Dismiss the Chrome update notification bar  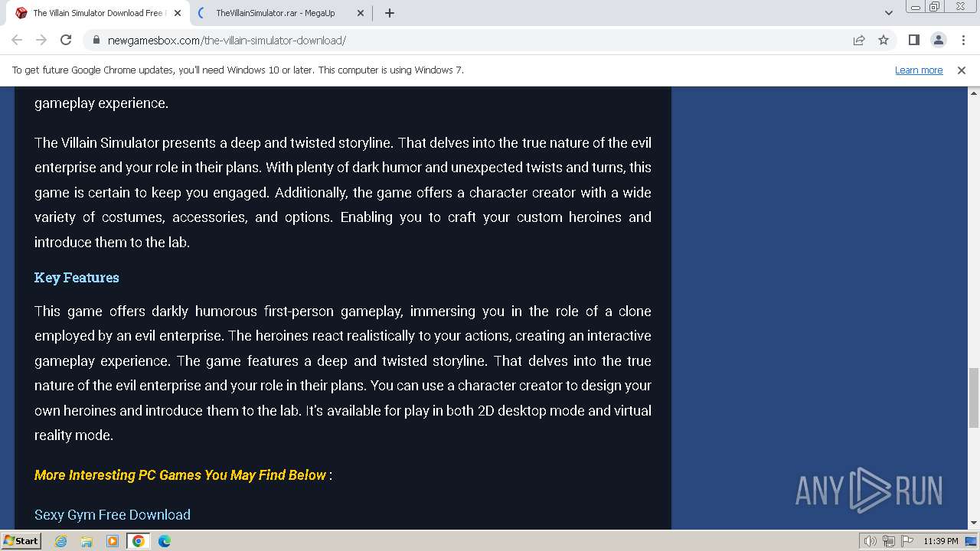[x=962, y=70]
